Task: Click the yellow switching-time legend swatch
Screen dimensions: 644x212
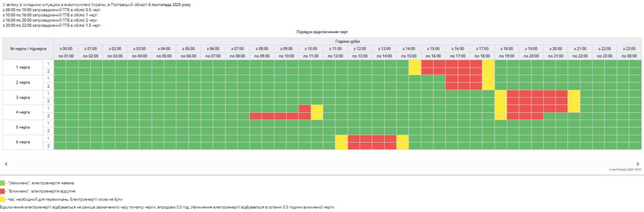Action: [x=2, y=199]
